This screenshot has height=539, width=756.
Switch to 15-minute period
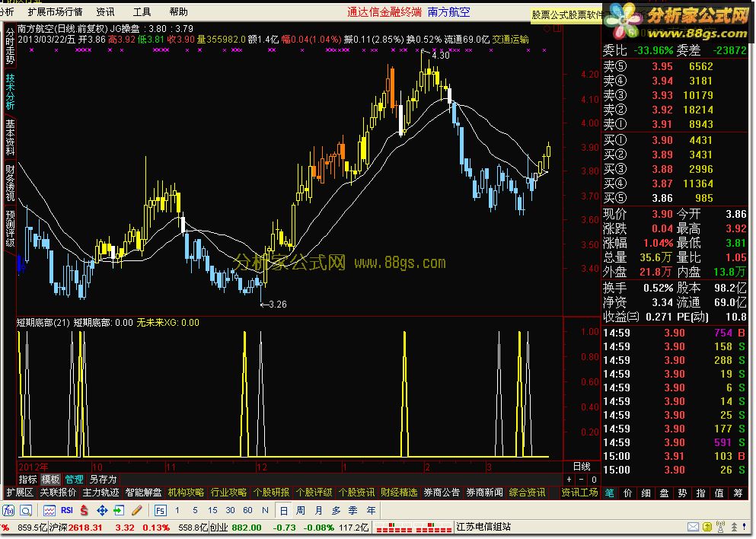[212, 510]
